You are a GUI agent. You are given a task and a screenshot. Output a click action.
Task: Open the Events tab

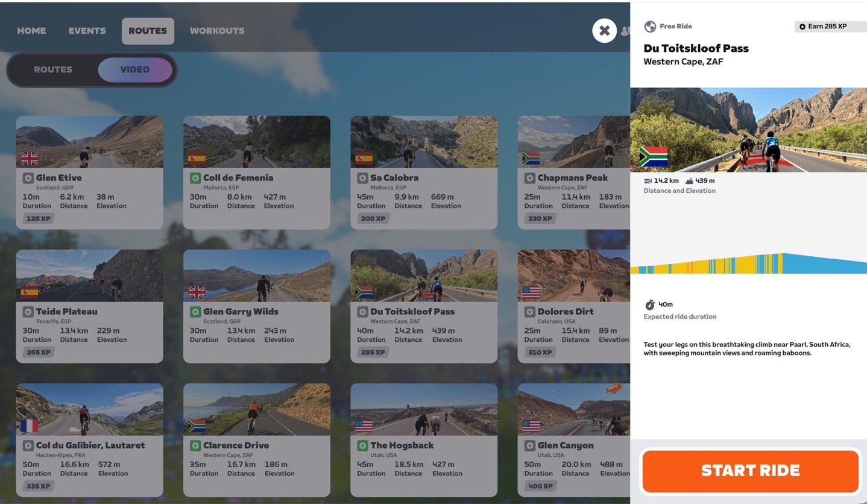pyautogui.click(x=87, y=31)
